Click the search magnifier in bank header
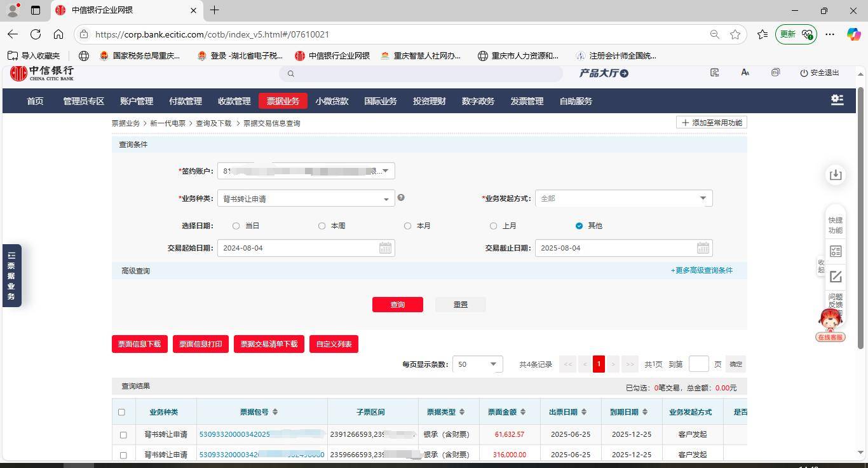Image resolution: width=868 pixels, height=468 pixels. (291, 74)
